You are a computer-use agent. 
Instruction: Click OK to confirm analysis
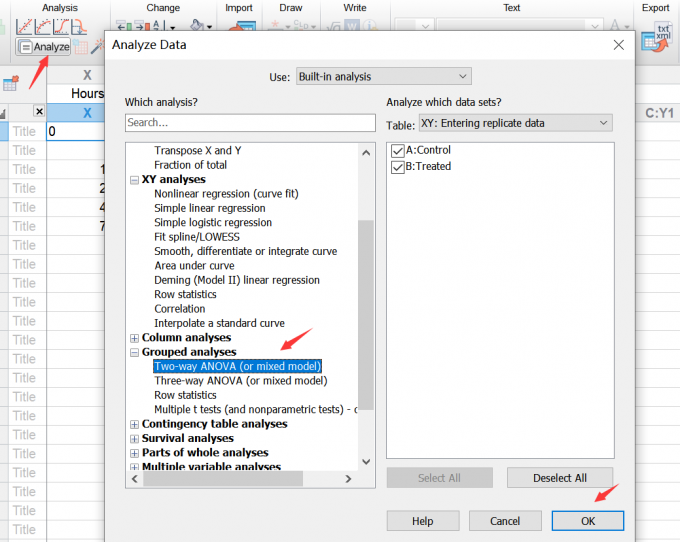pyautogui.click(x=588, y=521)
